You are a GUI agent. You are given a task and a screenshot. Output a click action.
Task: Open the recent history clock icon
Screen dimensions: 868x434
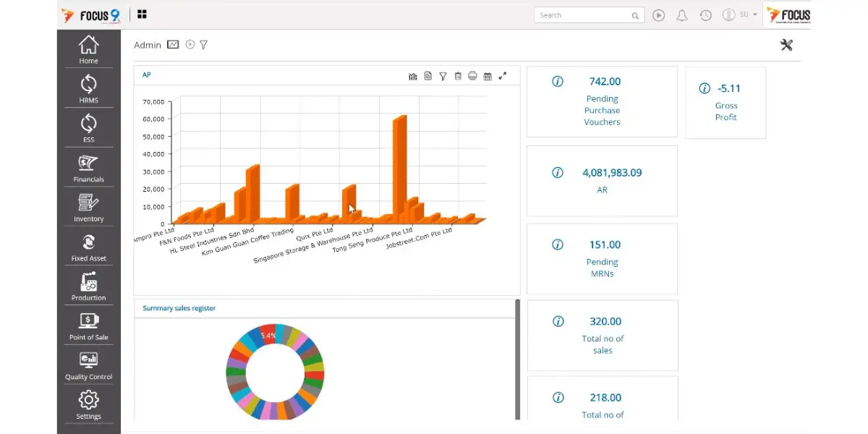click(x=705, y=15)
